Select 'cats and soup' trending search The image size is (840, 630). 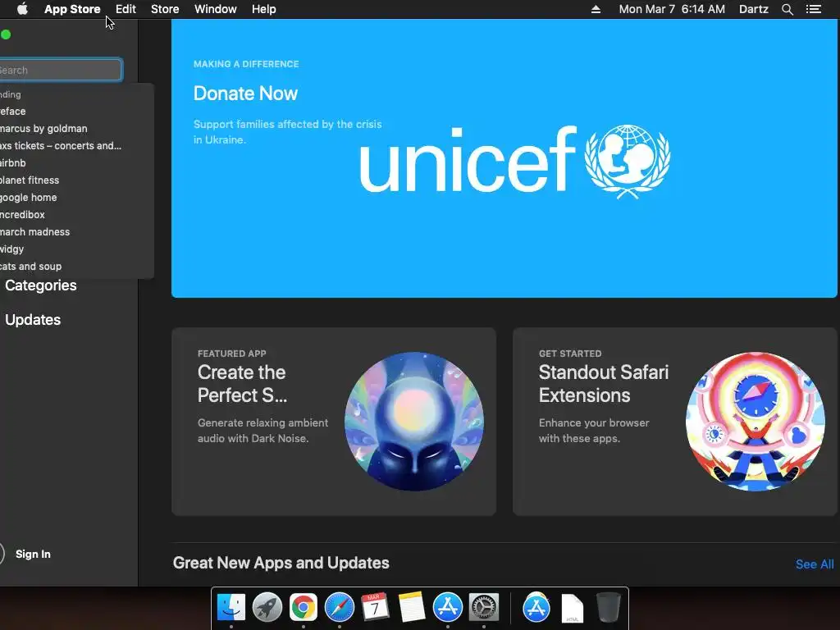(x=30, y=267)
